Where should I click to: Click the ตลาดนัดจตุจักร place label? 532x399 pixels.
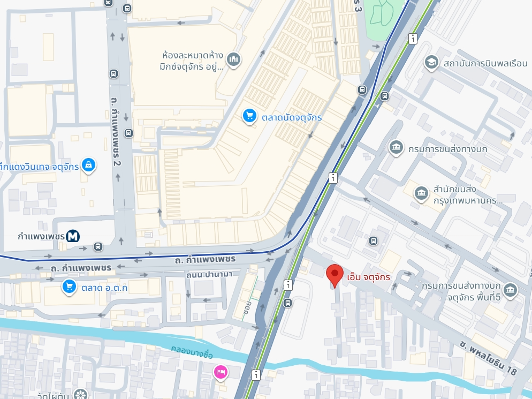click(x=292, y=117)
